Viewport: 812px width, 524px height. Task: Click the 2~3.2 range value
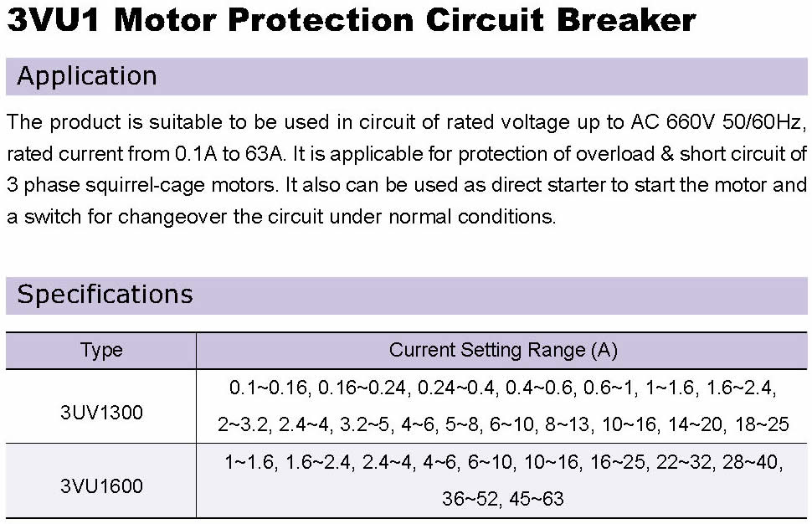(x=243, y=424)
